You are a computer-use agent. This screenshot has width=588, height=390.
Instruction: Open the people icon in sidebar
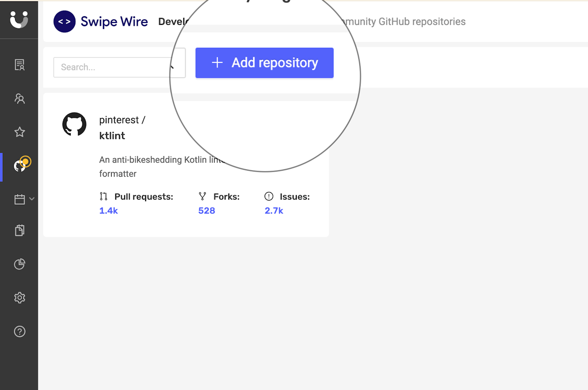(x=19, y=98)
